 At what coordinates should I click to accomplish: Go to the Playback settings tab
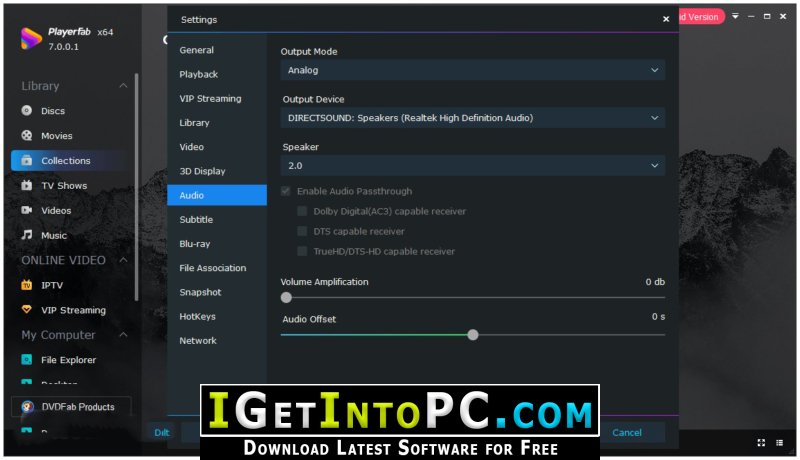[198, 74]
